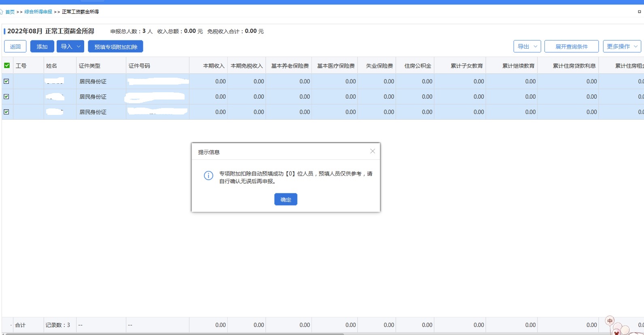
Task: Toggle the second row checkbox
Action: [x=6, y=97]
